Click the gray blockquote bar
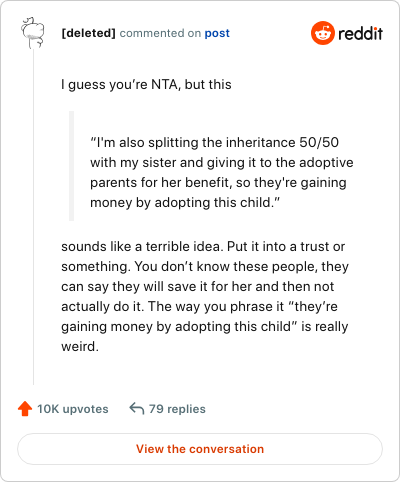Screen dimensions: 400x482 71,166
